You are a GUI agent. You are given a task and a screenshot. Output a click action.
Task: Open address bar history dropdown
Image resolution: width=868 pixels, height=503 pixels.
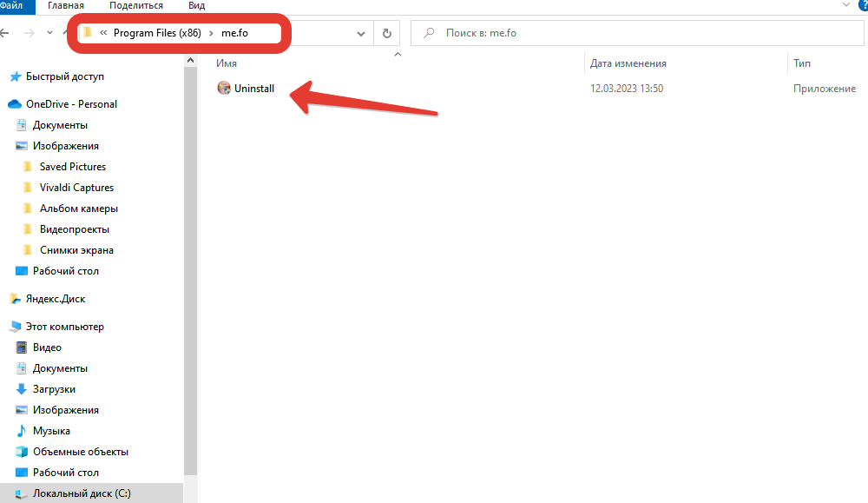[361, 33]
